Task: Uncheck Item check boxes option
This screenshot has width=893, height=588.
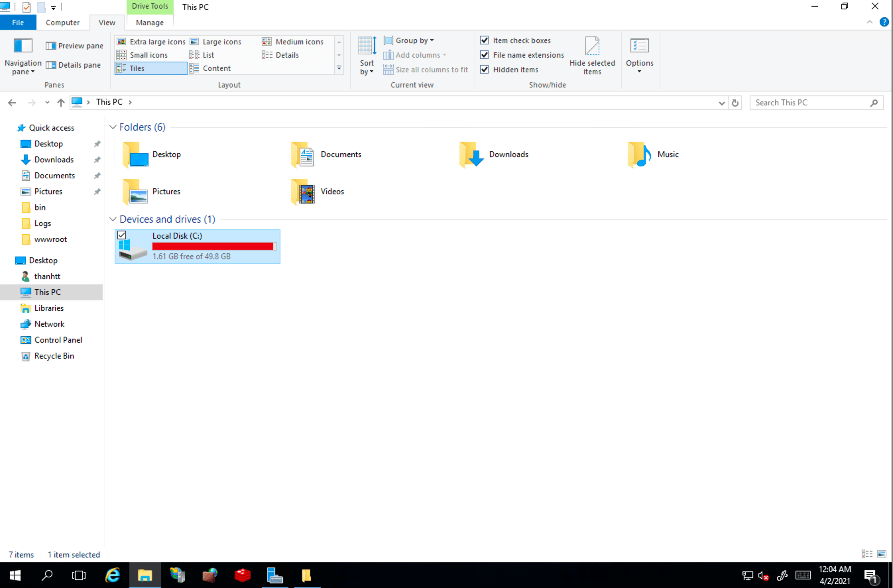Action: (x=484, y=40)
